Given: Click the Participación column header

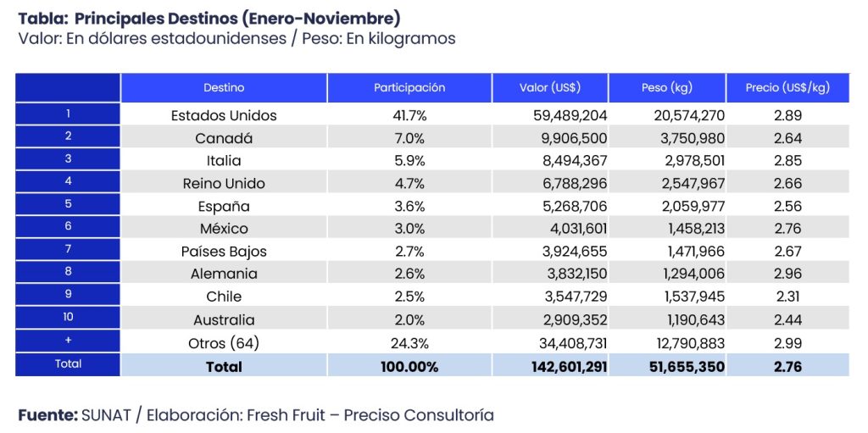Looking at the screenshot, I should [x=409, y=87].
